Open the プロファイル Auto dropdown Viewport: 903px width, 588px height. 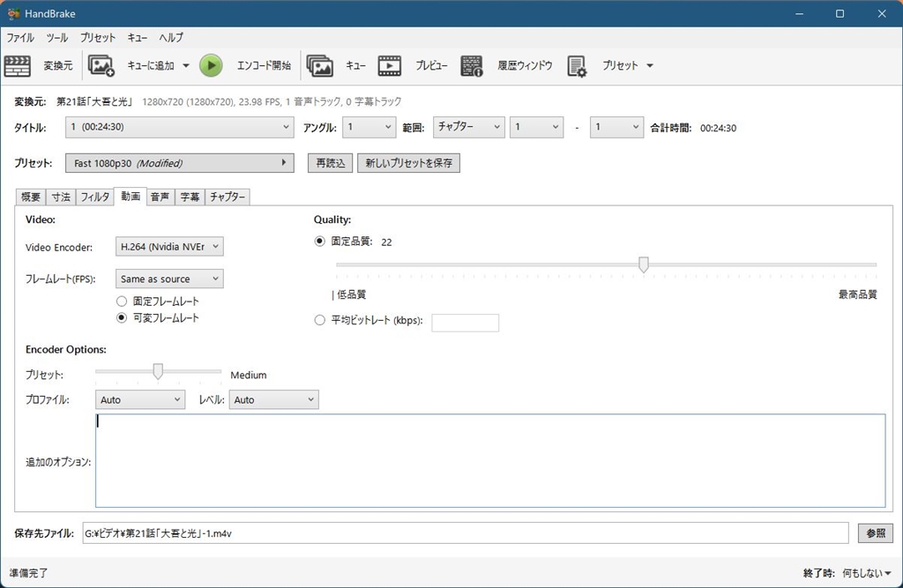click(x=140, y=399)
